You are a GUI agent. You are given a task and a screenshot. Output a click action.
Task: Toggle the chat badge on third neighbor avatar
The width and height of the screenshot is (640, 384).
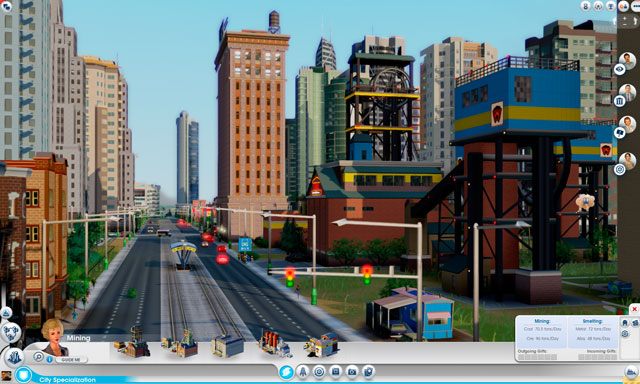(x=620, y=133)
